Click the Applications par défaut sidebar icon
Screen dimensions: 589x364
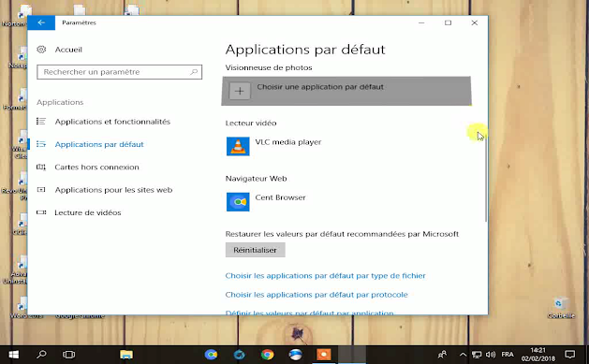pyautogui.click(x=41, y=144)
